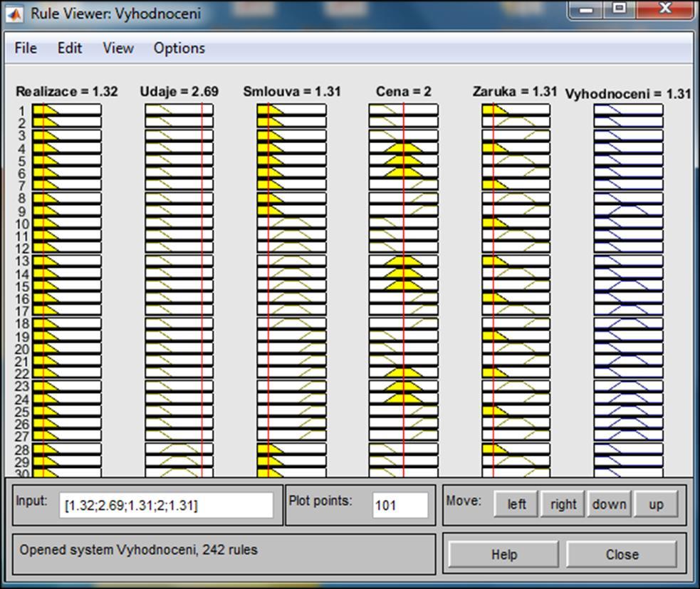Image resolution: width=700 pixels, height=589 pixels.
Task: Click the Smlouva = 1.31 column header
Action: [x=291, y=92]
